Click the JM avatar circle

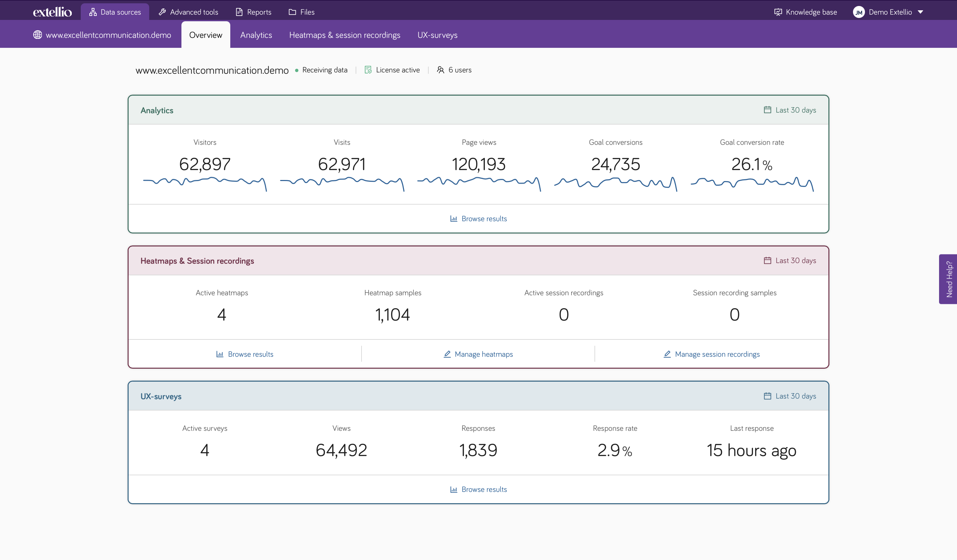(x=859, y=12)
